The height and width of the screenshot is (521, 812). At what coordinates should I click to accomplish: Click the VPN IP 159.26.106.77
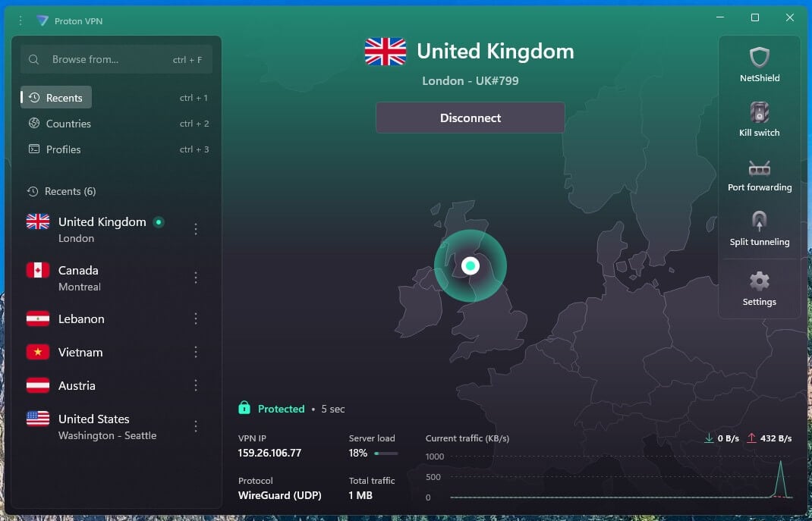pos(269,453)
